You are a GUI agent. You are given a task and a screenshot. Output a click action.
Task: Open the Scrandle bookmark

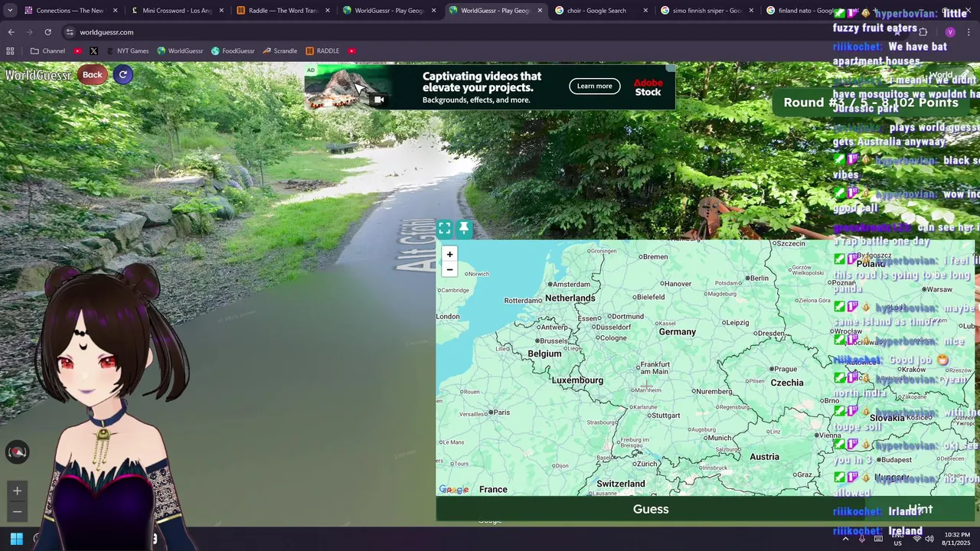[279, 51]
